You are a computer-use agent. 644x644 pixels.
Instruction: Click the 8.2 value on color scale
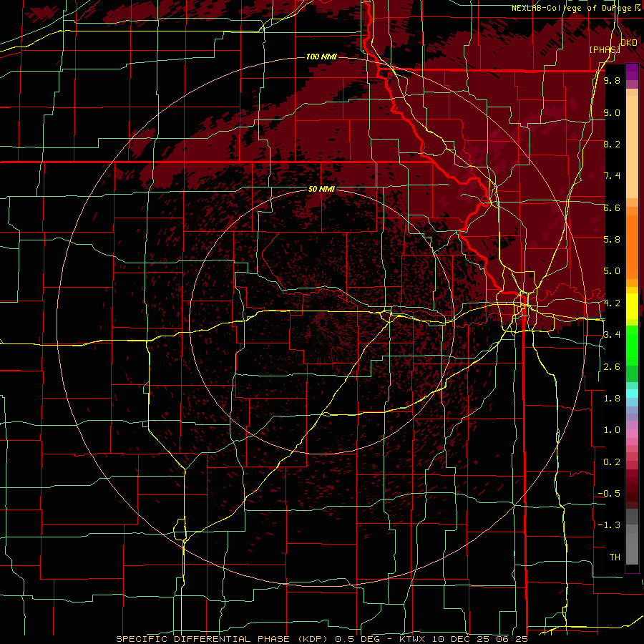click(x=612, y=145)
